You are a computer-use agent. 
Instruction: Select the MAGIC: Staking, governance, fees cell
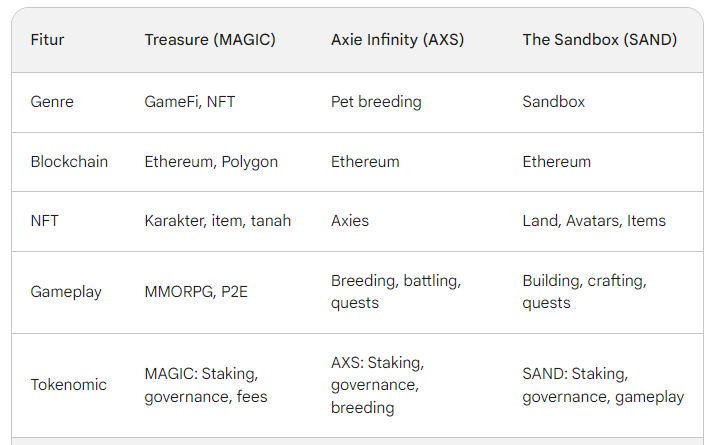(206, 385)
